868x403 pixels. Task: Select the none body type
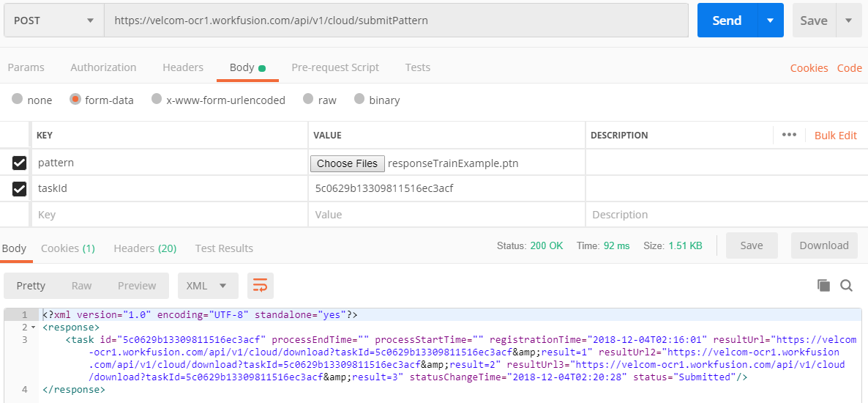click(x=17, y=99)
